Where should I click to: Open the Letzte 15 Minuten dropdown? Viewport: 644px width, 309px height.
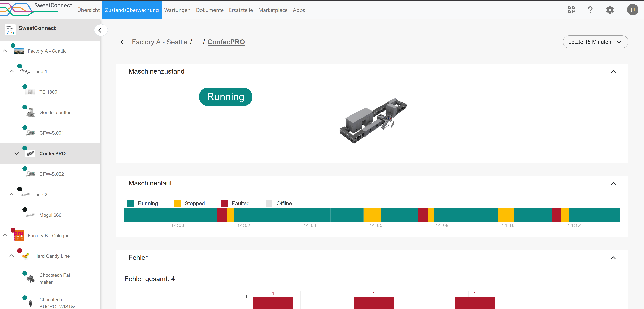(595, 42)
